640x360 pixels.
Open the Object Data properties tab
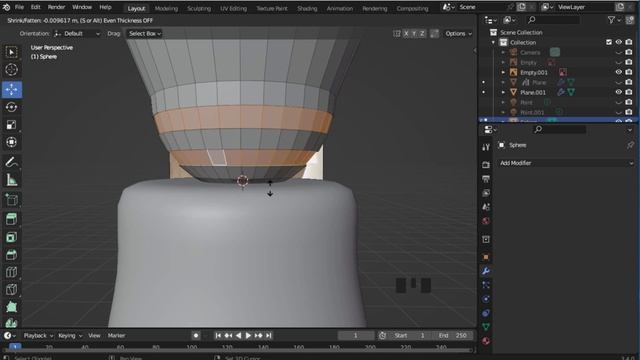(x=486, y=327)
